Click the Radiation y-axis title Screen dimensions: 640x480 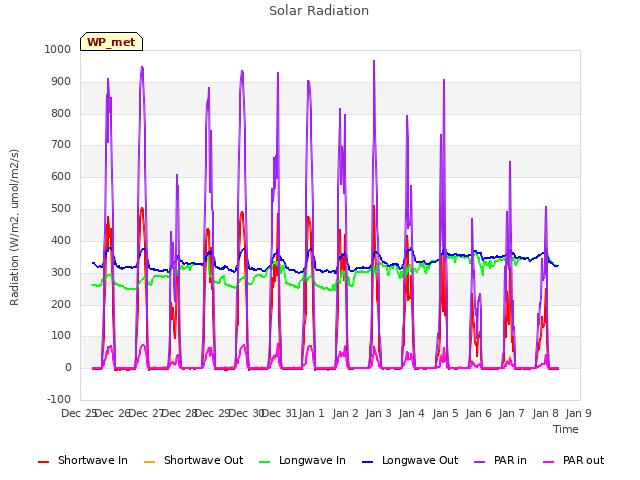[14, 227]
